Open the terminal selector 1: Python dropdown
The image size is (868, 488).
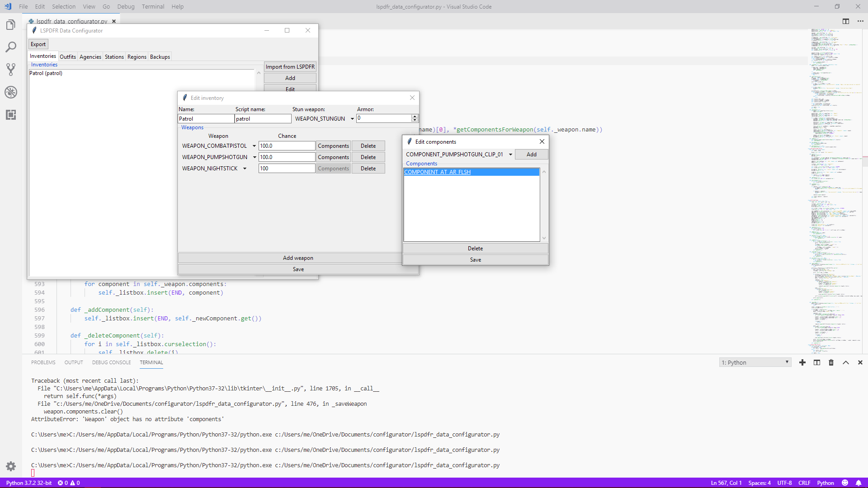tap(755, 362)
